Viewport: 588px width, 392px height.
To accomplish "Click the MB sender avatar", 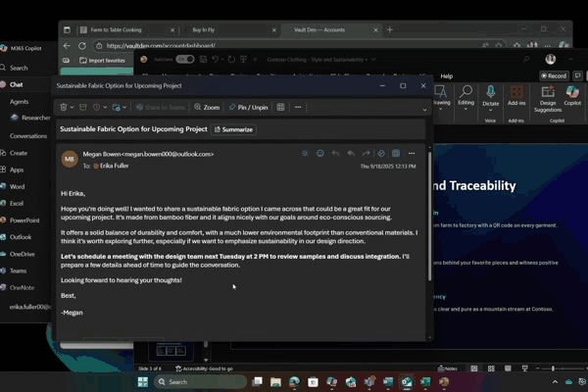I will click(x=70, y=159).
